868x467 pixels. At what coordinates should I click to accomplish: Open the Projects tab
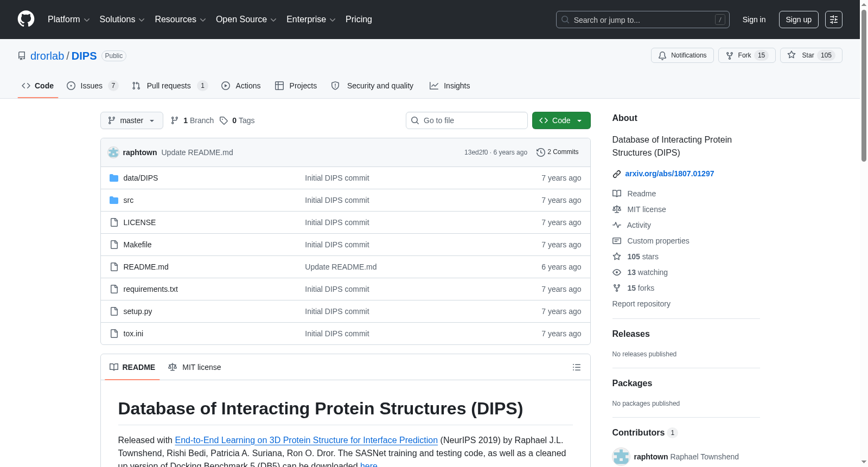tap(296, 86)
